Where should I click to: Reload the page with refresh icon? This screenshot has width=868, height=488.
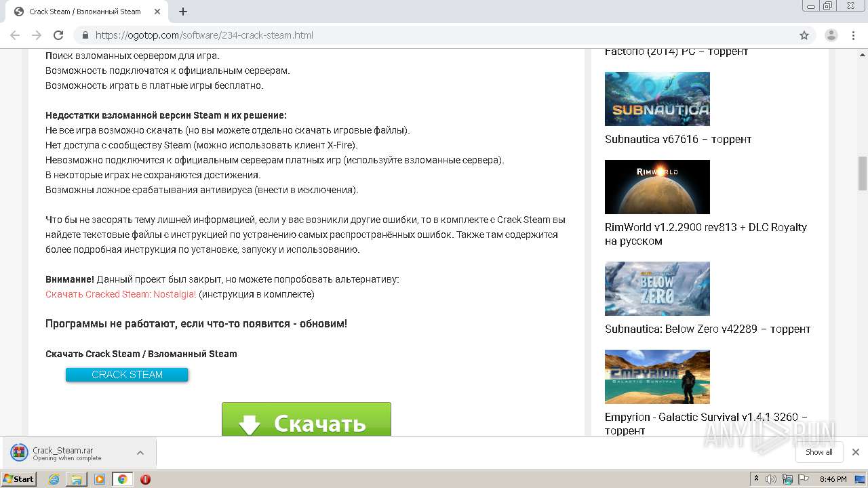58,35
